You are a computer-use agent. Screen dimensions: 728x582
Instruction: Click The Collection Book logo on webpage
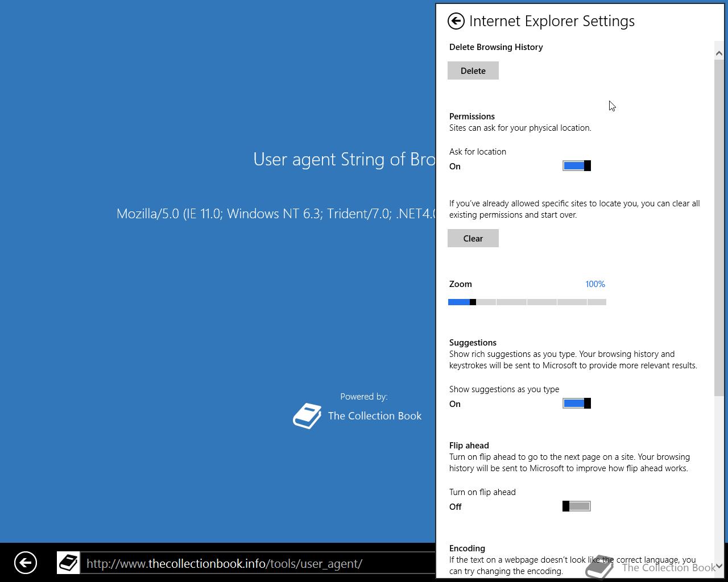(307, 416)
